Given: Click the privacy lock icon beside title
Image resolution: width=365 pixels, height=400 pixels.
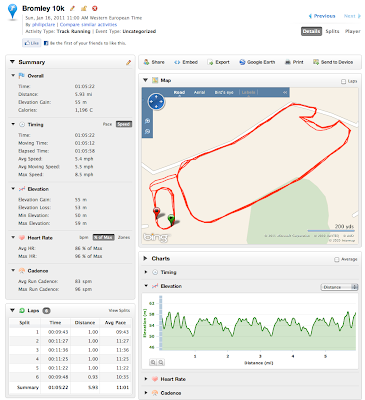Looking at the screenshot, I should [x=84, y=8].
